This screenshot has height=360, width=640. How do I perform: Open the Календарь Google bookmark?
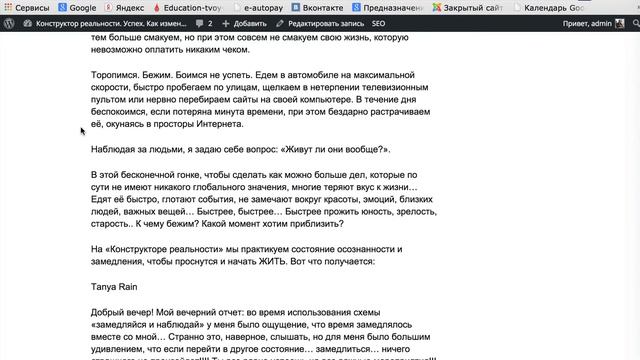549,8
